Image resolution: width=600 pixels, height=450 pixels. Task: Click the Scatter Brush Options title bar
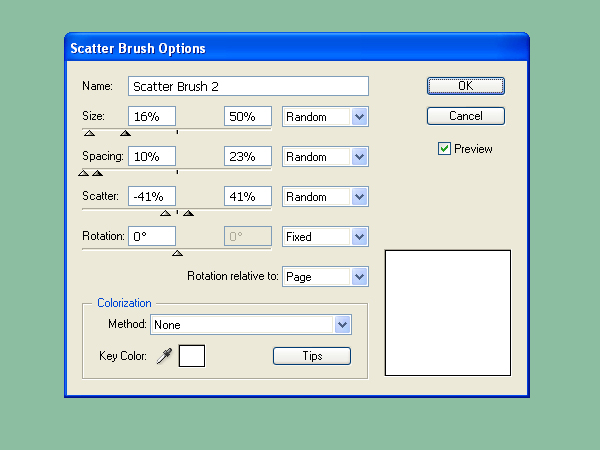click(x=297, y=48)
